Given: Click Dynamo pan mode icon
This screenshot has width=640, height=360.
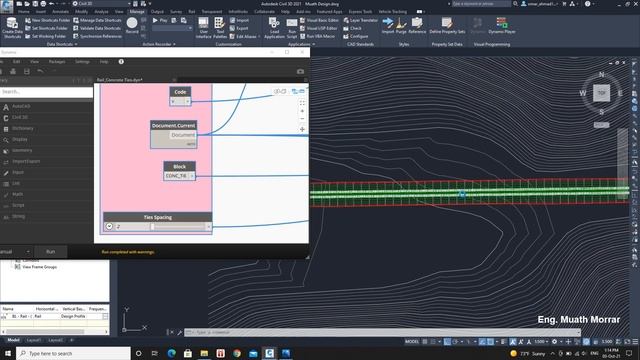Looking at the screenshot, I should pyautogui.click(x=302, y=129).
